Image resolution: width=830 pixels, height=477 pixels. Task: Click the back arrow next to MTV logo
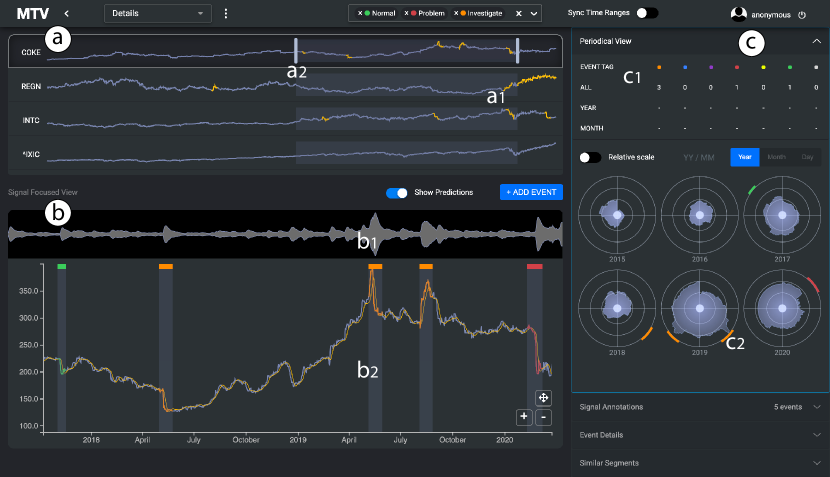click(x=67, y=14)
